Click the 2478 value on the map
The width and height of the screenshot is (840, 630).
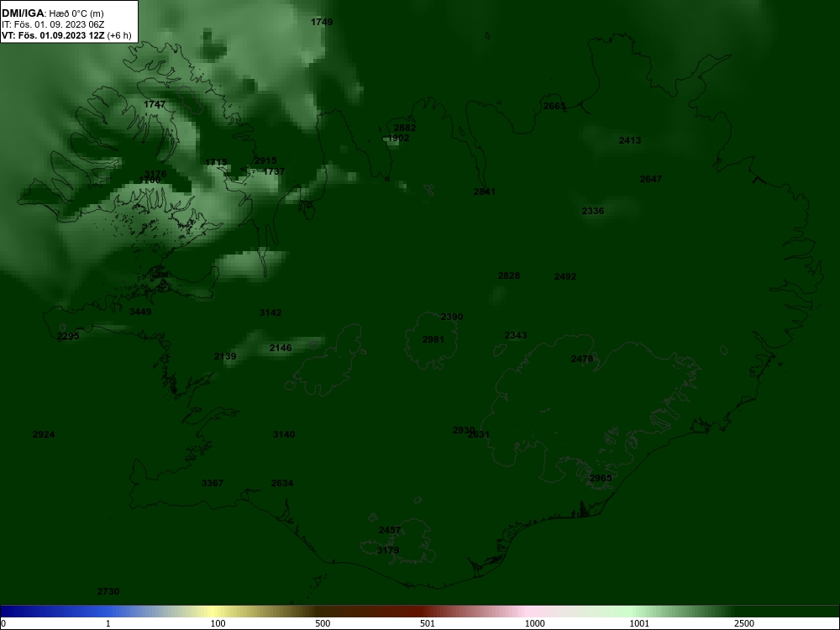pos(582,359)
